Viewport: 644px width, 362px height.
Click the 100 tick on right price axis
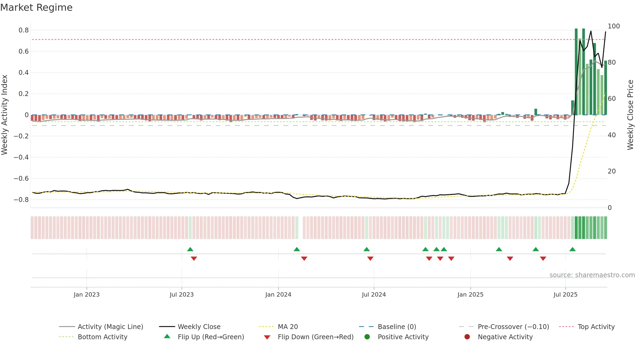click(614, 26)
